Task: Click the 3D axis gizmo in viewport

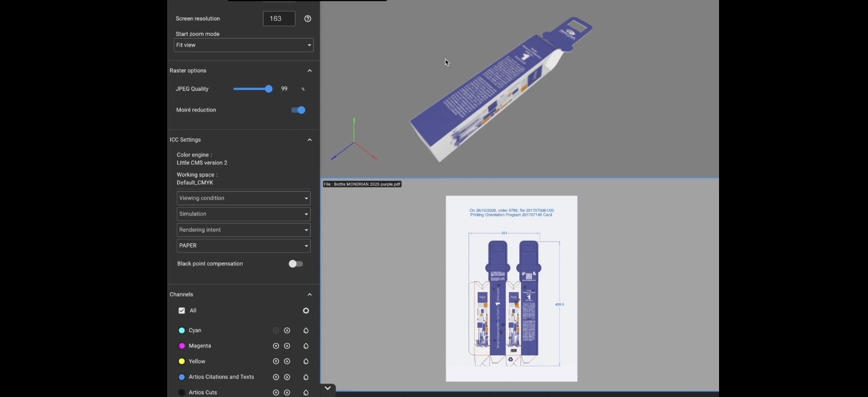Action: tap(354, 140)
